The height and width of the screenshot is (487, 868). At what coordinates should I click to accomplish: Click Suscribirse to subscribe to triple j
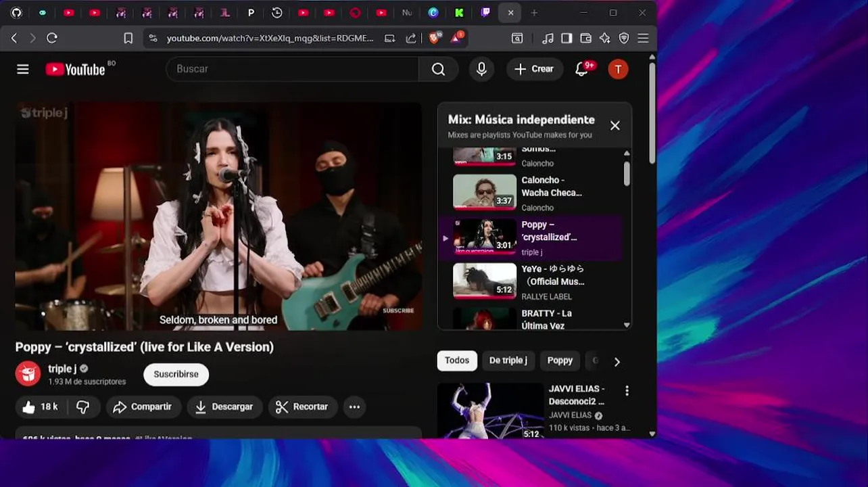(176, 374)
